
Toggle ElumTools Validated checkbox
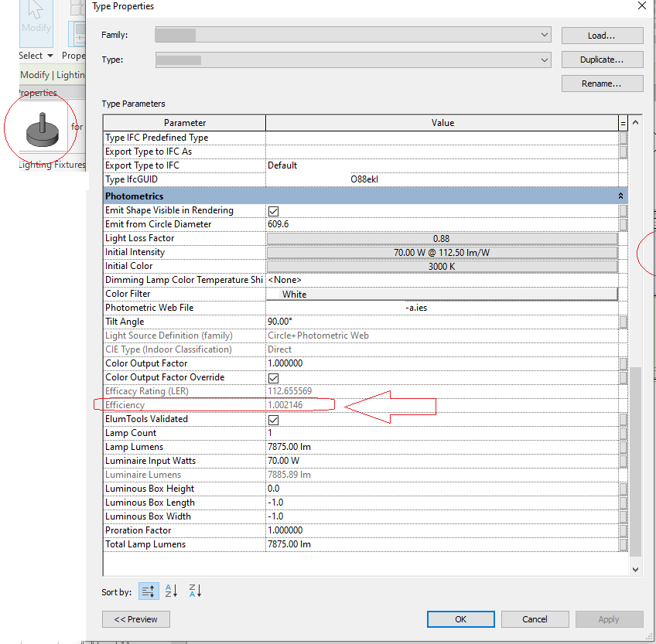pos(273,420)
